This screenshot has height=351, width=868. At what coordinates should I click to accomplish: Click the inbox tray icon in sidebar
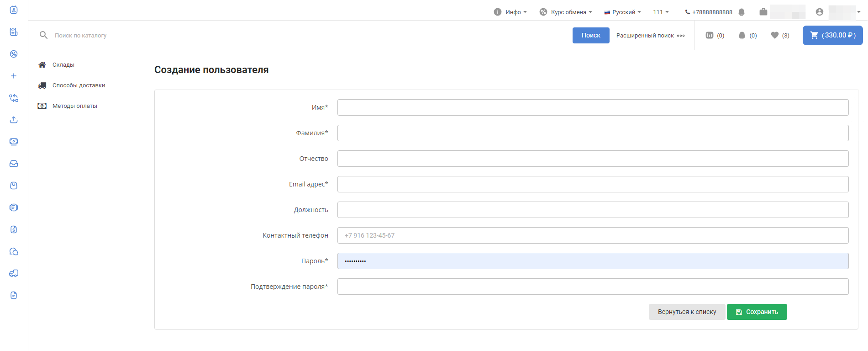click(x=14, y=164)
